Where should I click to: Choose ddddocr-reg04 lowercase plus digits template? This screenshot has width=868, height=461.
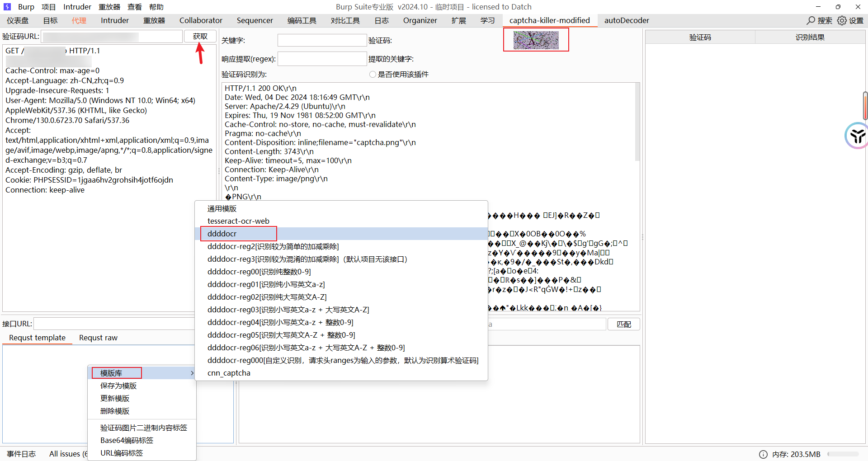coord(341,322)
